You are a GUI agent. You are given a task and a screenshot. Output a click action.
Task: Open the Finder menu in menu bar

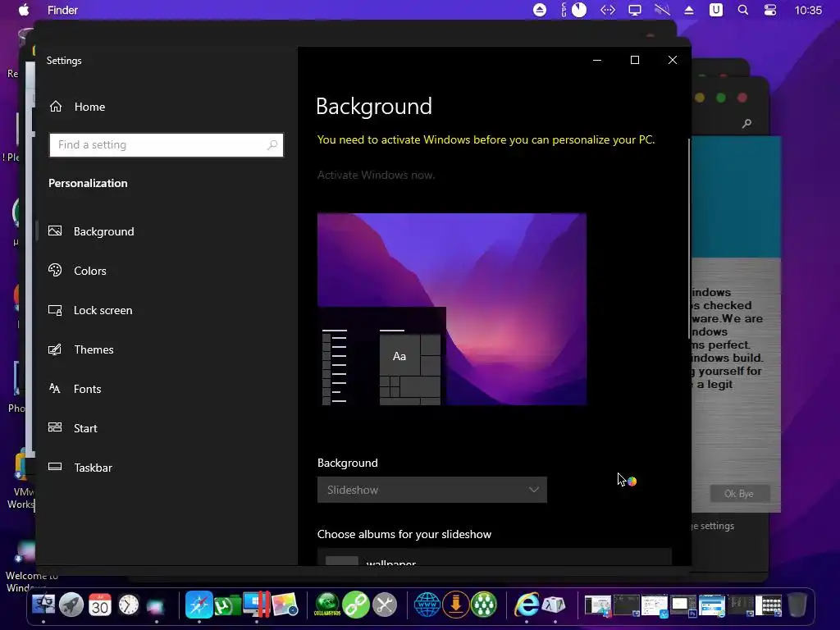(x=62, y=10)
